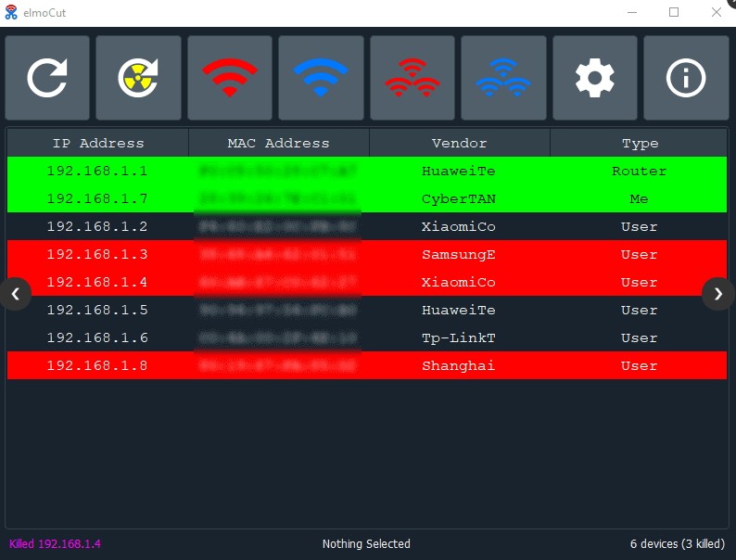
Task: Click the Type column header
Action: click(x=640, y=143)
